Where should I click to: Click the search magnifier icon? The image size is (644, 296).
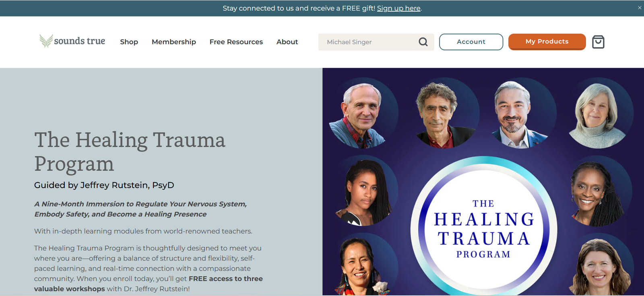[423, 42]
